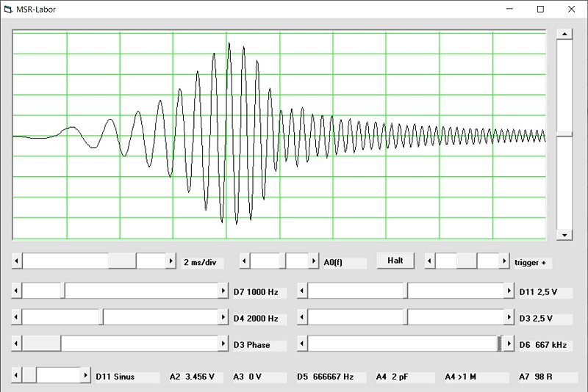Decrease D4 2000 Hz using its left arrow
This screenshot has width=588, height=392.
click(17, 318)
